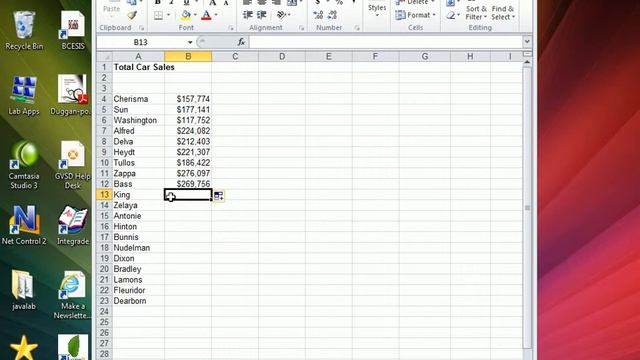The width and height of the screenshot is (640, 360).
Task: Click the Increase Decimal icon
Action: (318, 15)
